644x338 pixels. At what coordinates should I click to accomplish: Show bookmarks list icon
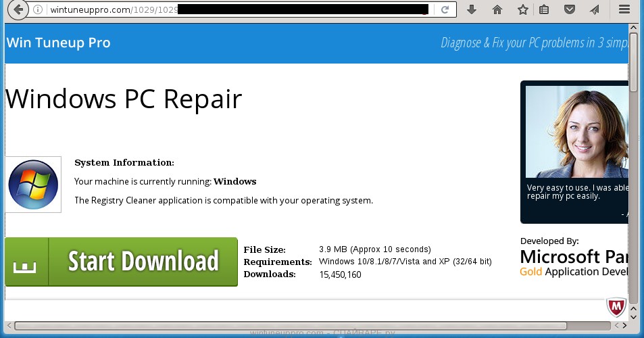[x=544, y=10]
